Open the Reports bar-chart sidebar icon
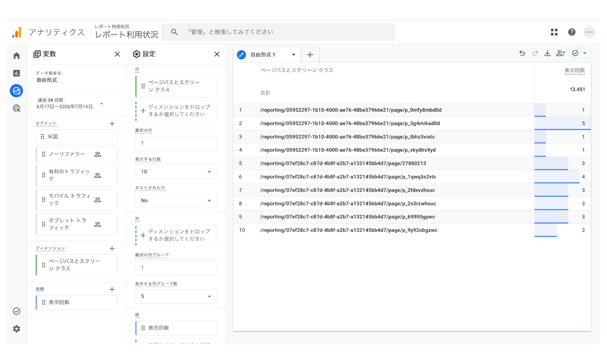Viewport: 607px width, 364px height. 17,73
